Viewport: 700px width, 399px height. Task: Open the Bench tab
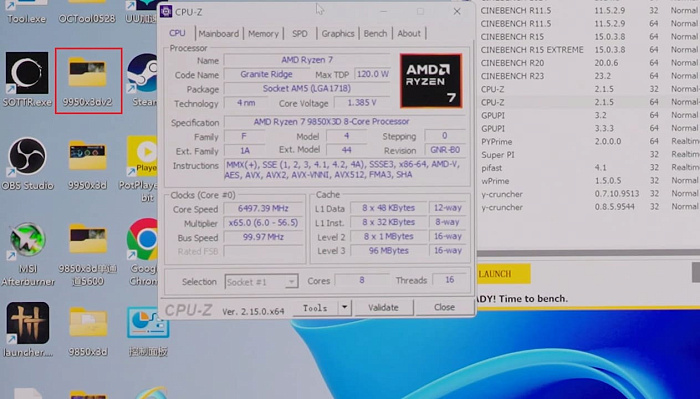click(x=375, y=33)
